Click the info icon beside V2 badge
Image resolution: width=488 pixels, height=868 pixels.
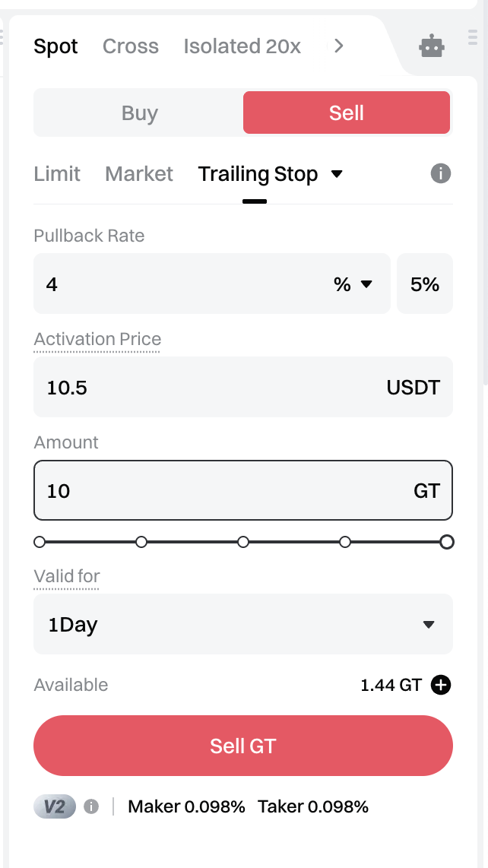click(x=91, y=806)
